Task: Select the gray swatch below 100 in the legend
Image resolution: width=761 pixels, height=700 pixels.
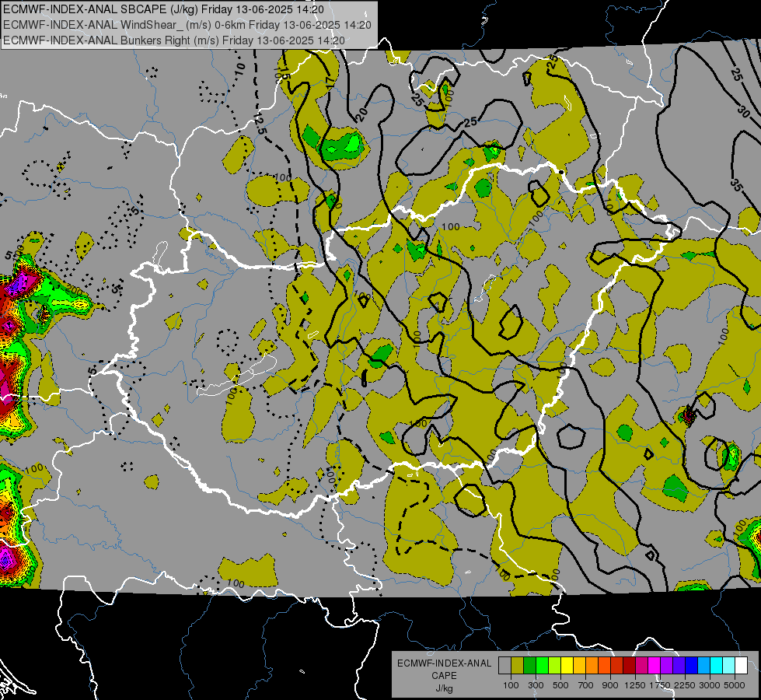Action: point(504,666)
